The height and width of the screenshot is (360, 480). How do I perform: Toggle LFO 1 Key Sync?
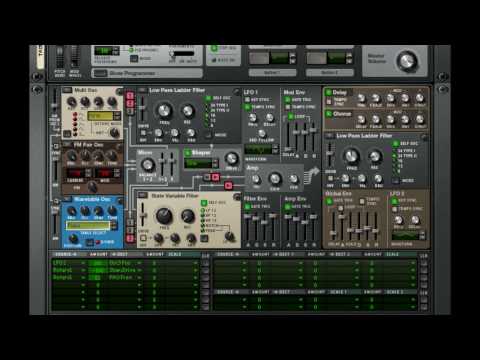248,99
